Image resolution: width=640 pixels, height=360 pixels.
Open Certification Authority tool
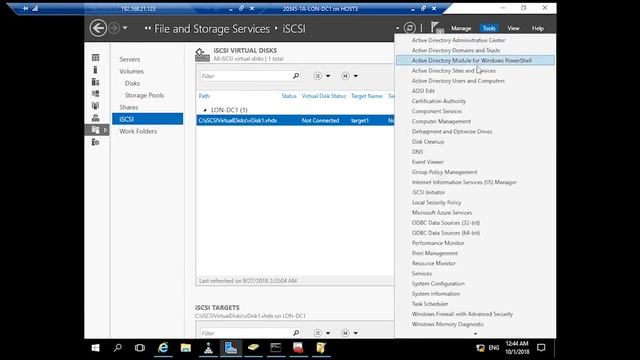coord(438,101)
